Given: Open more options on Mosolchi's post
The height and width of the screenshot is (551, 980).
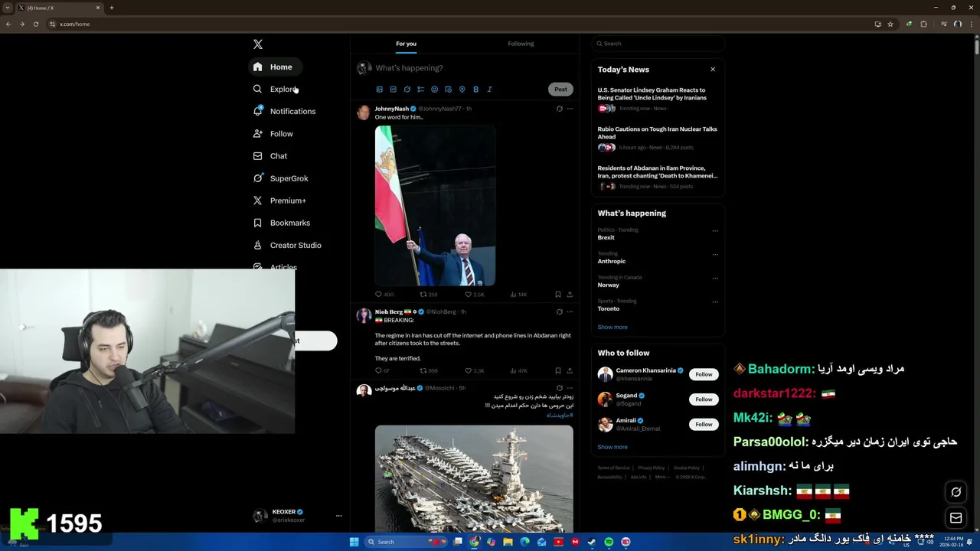Looking at the screenshot, I should pos(570,388).
